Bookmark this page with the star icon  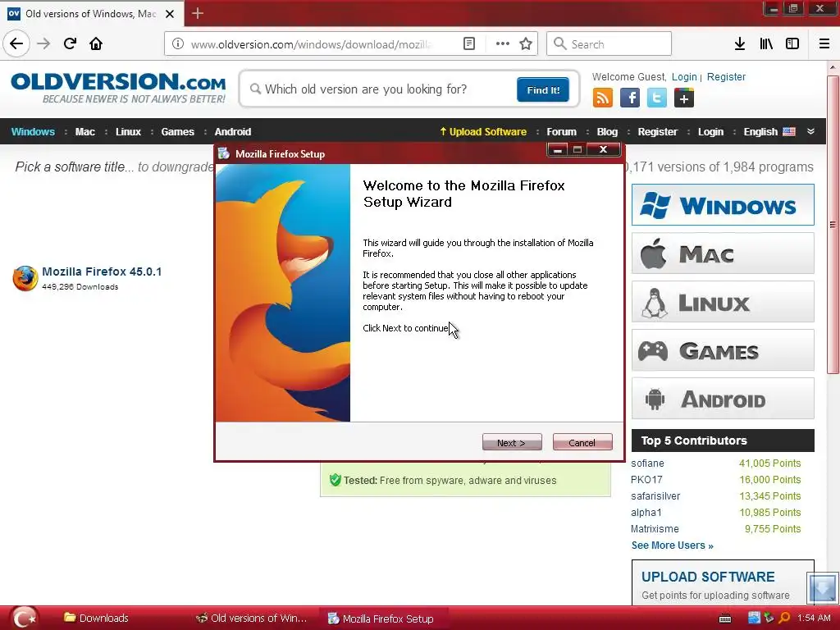[526, 44]
